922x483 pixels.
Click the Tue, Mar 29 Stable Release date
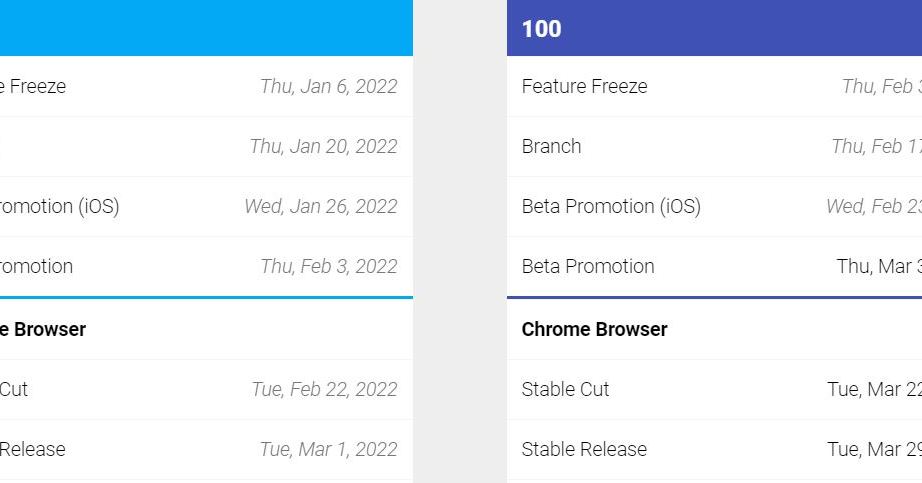point(873,449)
